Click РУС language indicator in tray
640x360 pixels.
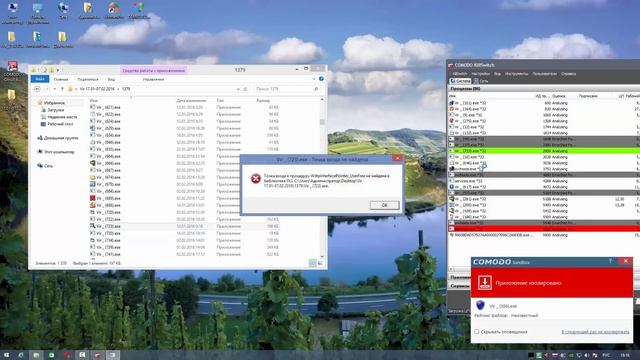606,355
